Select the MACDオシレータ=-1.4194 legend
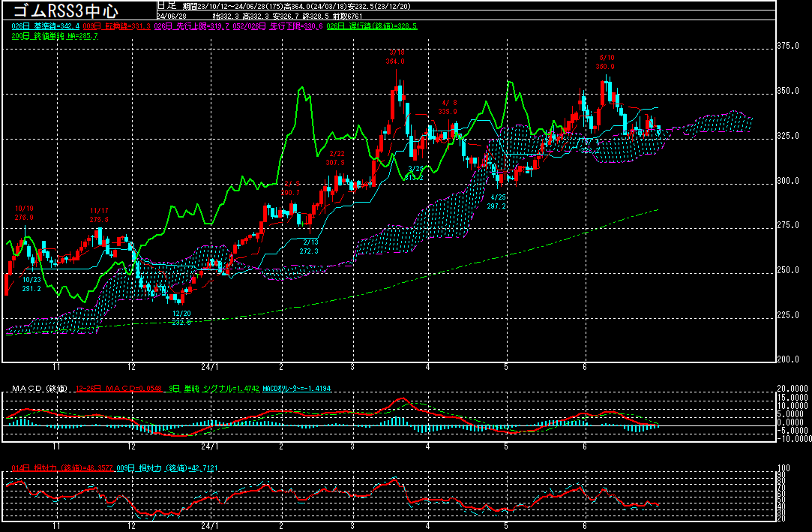Screen dimensions: 812x532 tap(297, 389)
